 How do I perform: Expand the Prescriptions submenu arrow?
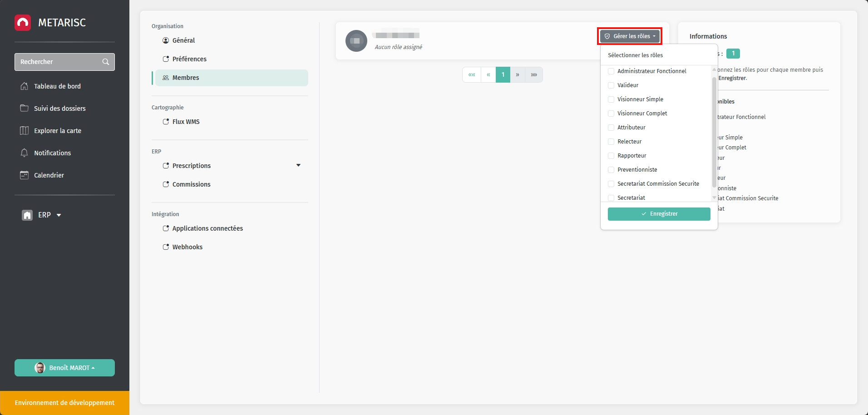click(x=298, y=165)
